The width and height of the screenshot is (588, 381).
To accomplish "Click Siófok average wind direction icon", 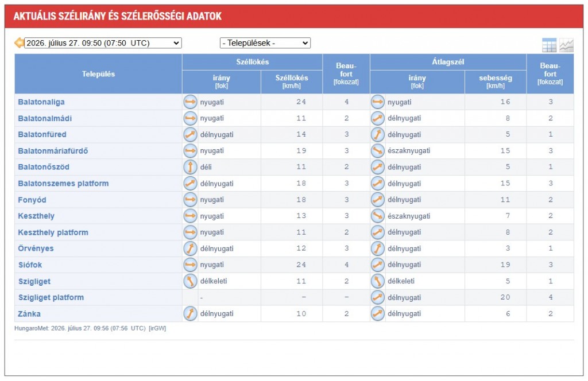I will tap(378, 265).
